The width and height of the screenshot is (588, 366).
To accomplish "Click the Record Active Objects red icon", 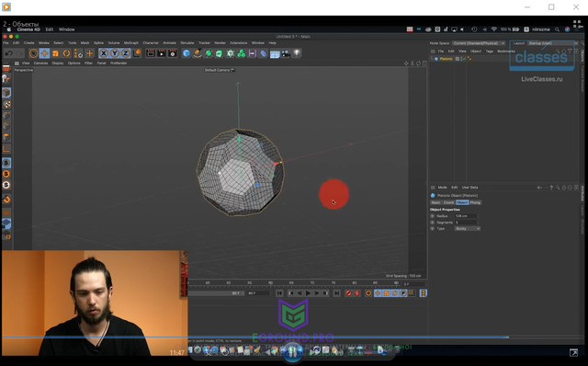I will [x=348, y=292].
